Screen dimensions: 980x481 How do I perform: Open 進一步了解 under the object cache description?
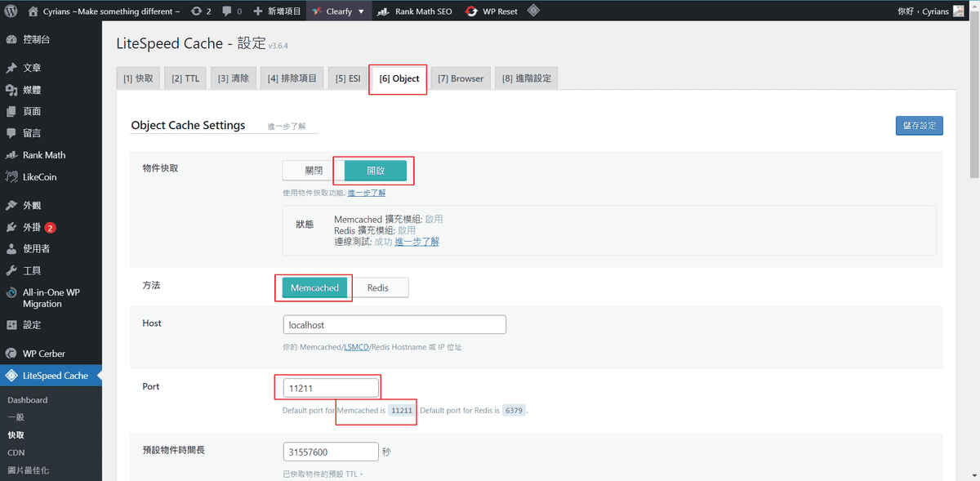click(x=367, y=193)
